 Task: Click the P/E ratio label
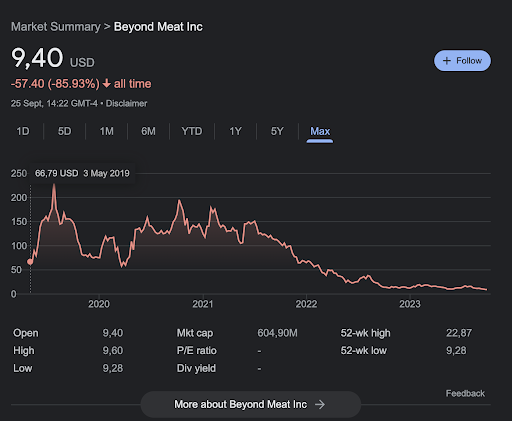[x=197, y=351]
